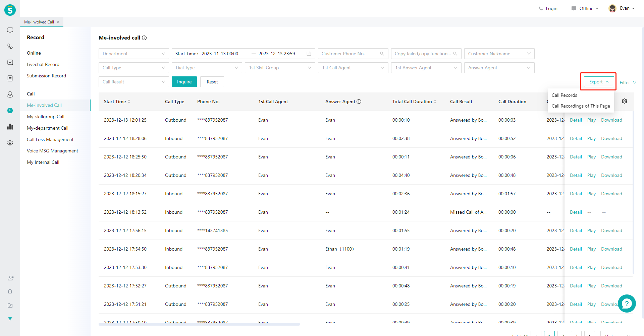
Task: Play recording of 2023-12-12 17:54:50 call
Action: [591, 249]
